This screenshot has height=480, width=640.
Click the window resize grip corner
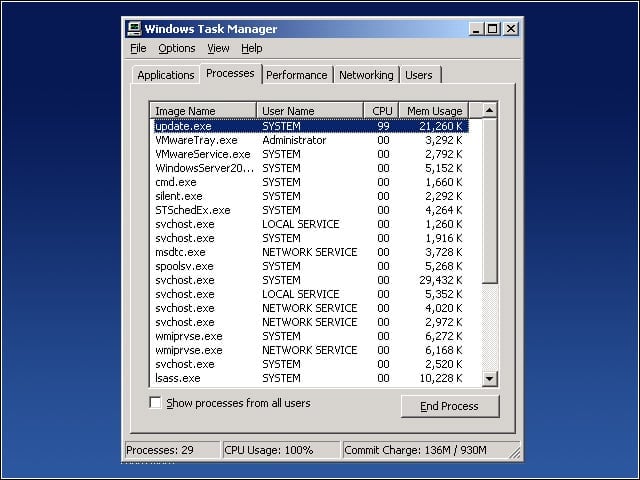click(x=515, y=453)
